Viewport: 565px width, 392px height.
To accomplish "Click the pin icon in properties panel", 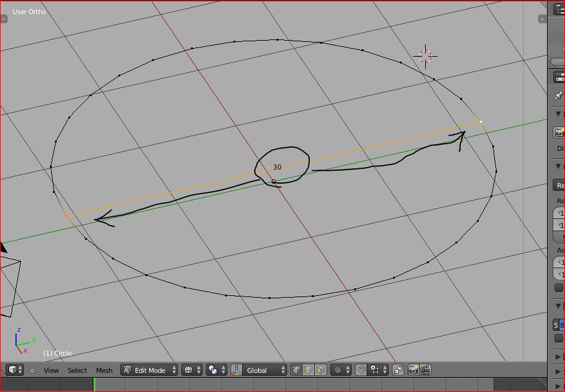I will click(558, 96).
